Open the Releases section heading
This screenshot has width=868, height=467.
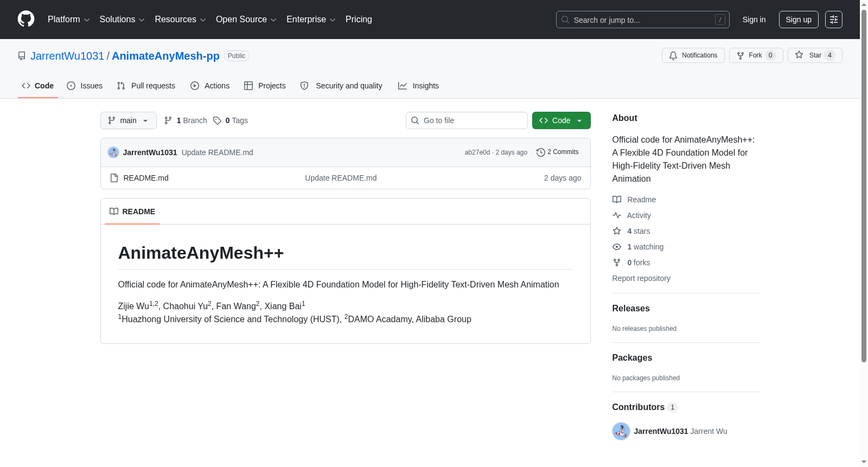tap(631, 308)
